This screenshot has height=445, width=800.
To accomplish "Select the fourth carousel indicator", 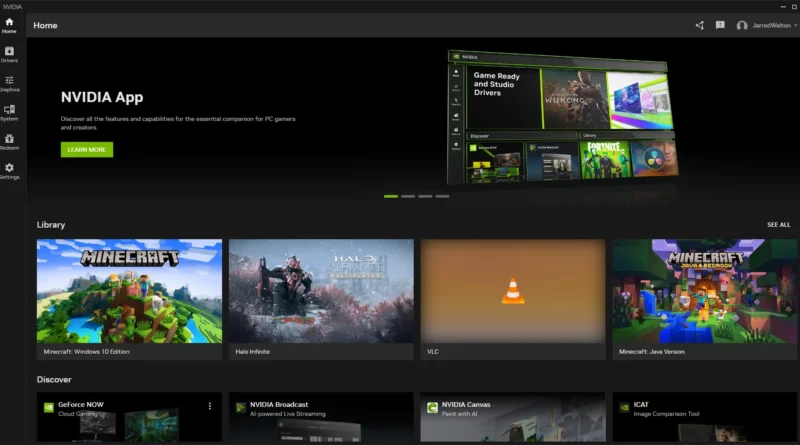I will click(x=442, y=196).
